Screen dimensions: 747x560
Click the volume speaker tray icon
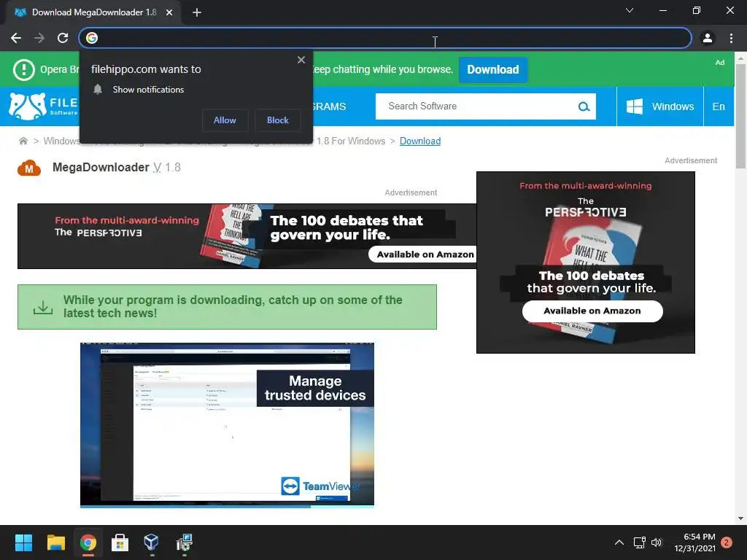657,542
